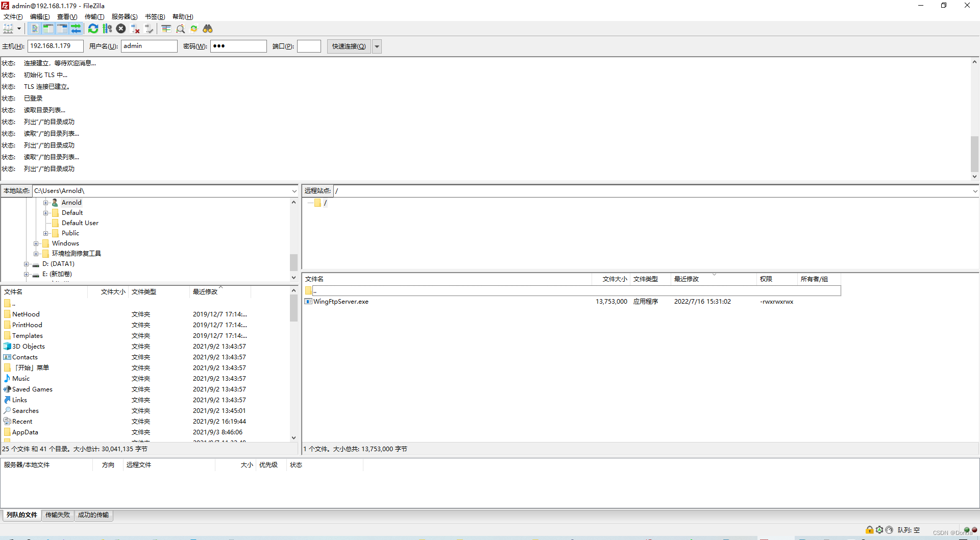Switch to the 列队的文件 tab
The width and height of the screenshot is (980, 540).
(x=21, y=515)
